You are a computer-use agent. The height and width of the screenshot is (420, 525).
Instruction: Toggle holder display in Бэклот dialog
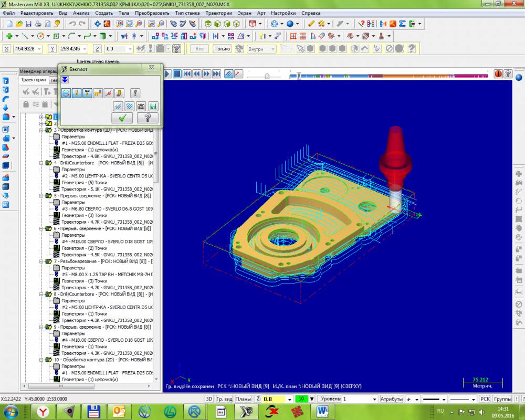pos(87,93)
